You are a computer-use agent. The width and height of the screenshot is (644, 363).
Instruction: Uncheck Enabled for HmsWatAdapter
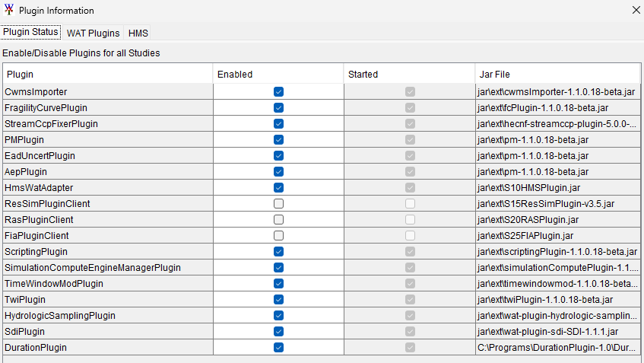point(278,188)
